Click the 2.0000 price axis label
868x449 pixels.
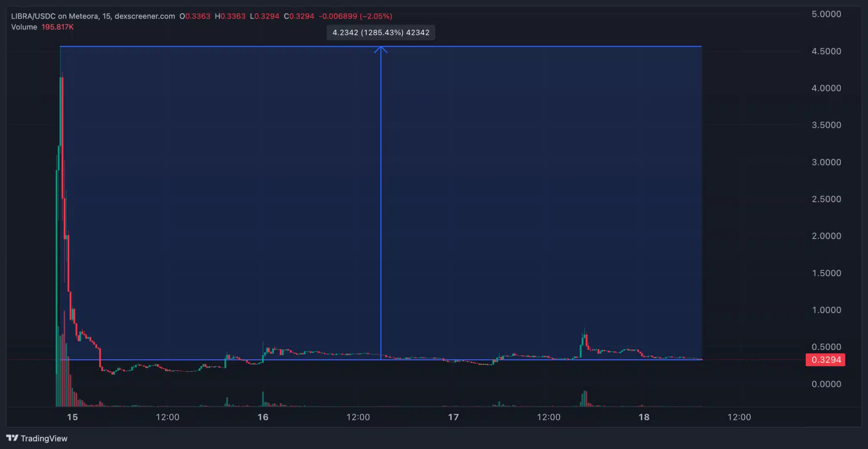[x=826, y=236]
